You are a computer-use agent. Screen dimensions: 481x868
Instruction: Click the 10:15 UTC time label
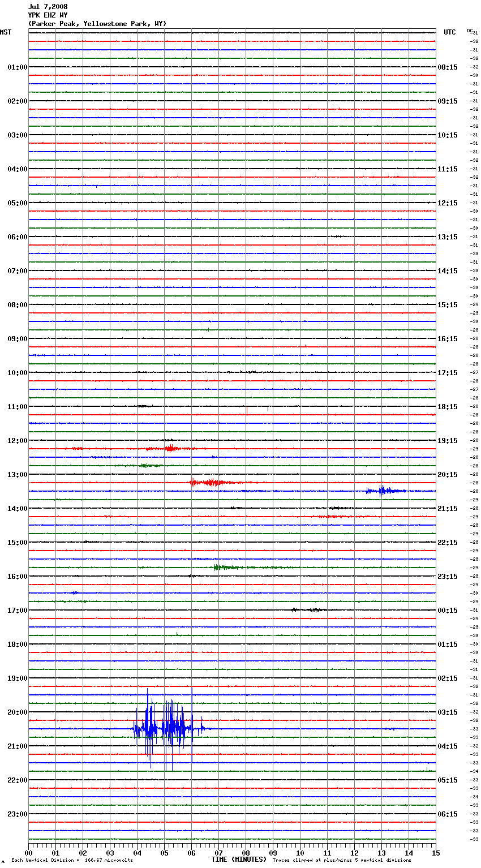pyautogui.click(x=448, y=135)
